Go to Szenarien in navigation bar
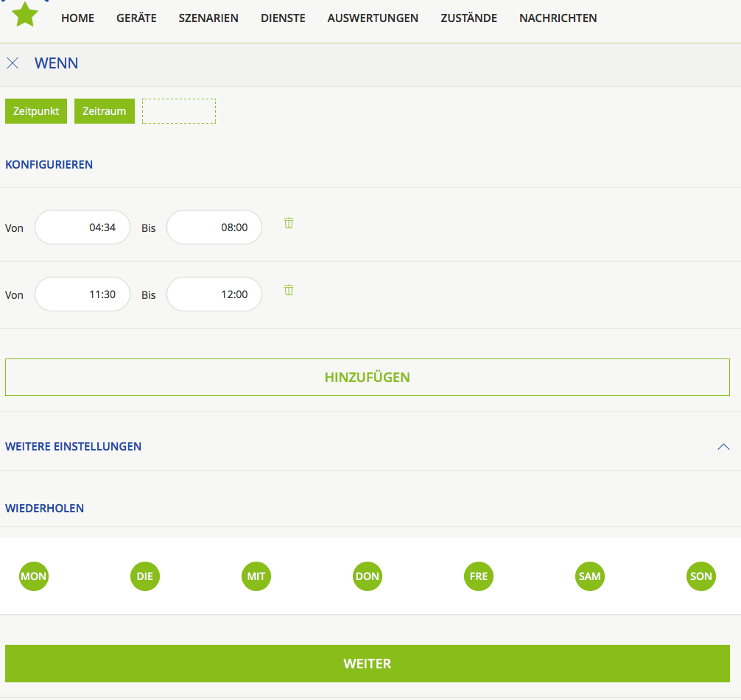This screenshot has width=741, height=700. (x=208, y=18)
